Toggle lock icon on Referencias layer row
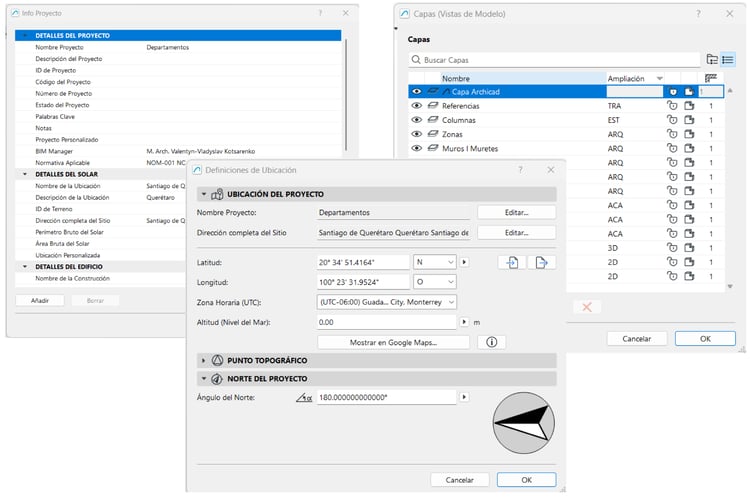The width and height of the screenshot is (750, 500). [x=673, y=106]
